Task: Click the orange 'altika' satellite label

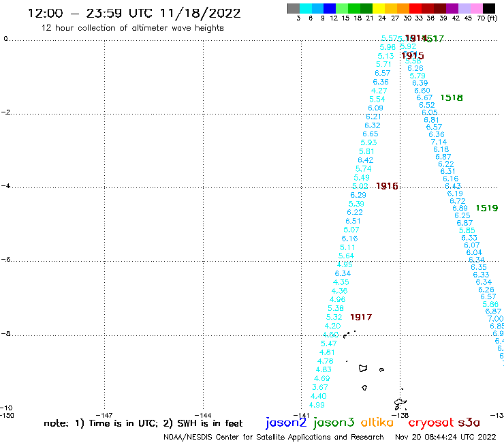Action: [x=377, y=422]
